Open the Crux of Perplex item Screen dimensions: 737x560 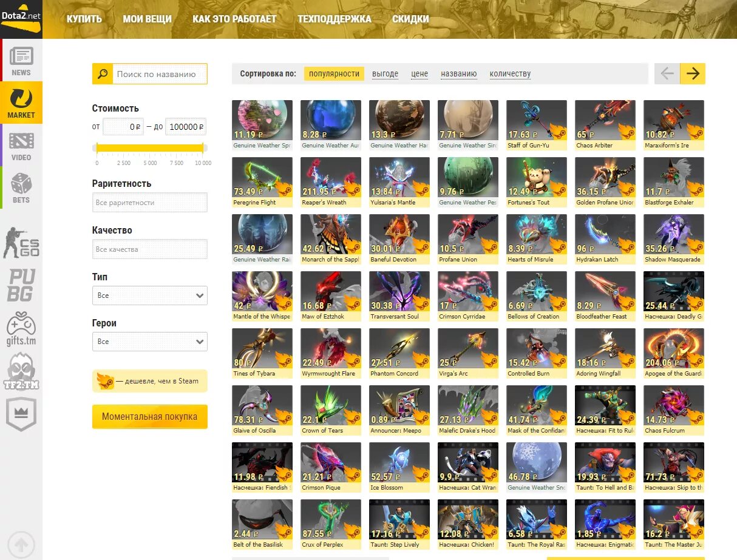click(x=331, y=524)
